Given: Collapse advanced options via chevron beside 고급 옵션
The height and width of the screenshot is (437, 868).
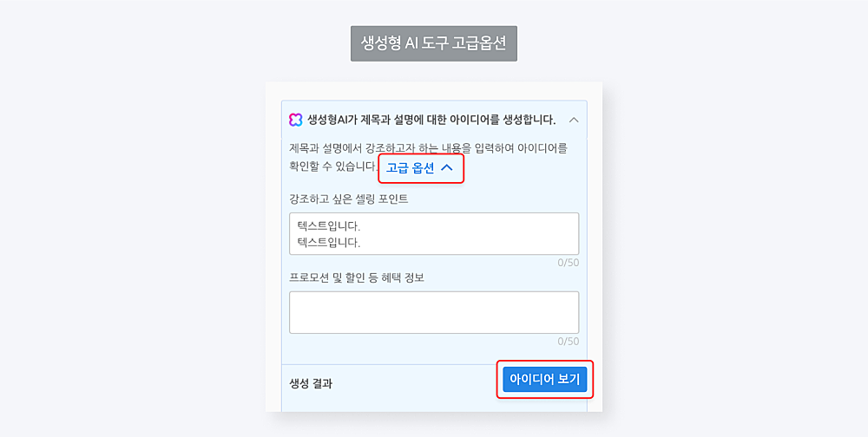Looking at the screenshot, I should click(x=447, y=169).
